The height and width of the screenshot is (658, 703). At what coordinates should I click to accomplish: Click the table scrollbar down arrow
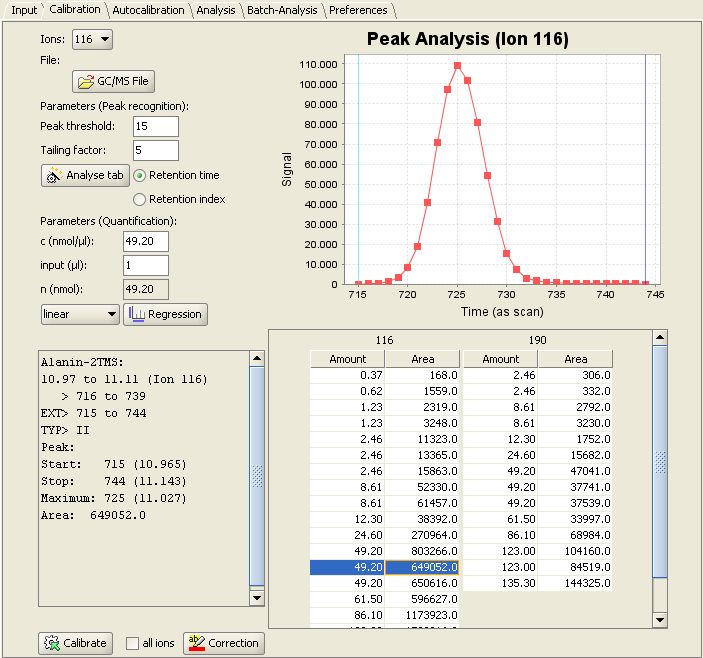pos(660,620)
